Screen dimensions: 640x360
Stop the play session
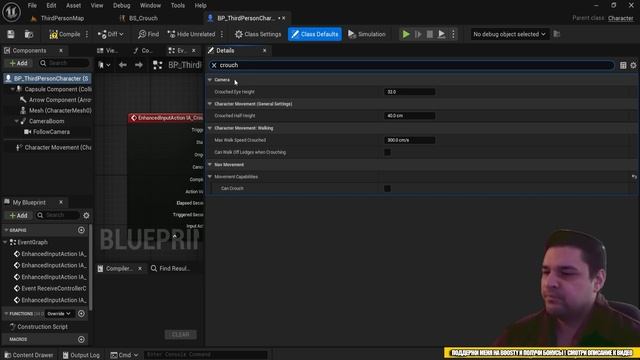(429, 34)
